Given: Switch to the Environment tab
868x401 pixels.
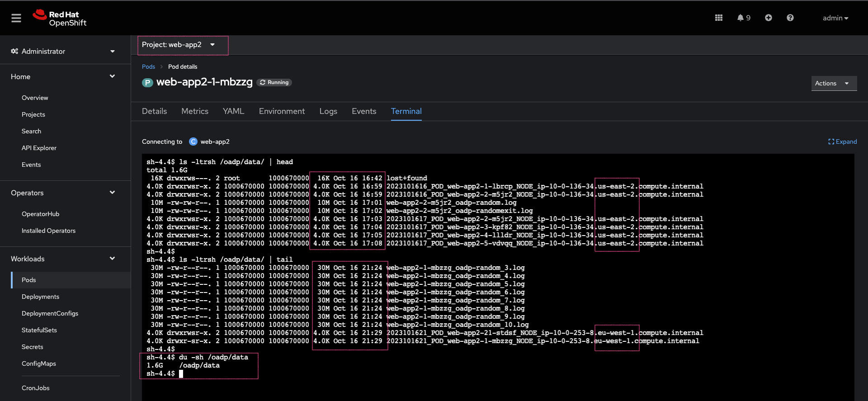Looking at the screenshot, I should (x=282, y=111).
